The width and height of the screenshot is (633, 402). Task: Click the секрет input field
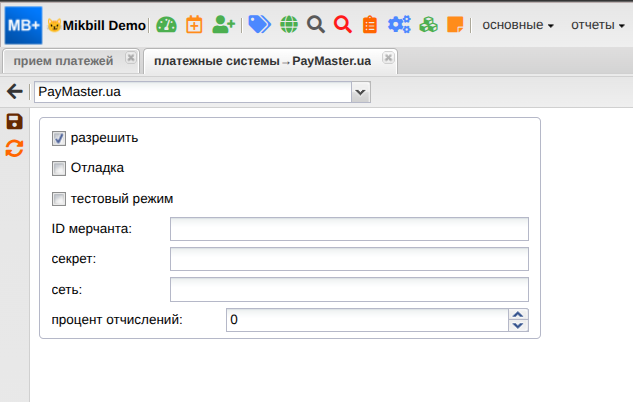click(x=349, y=259)
